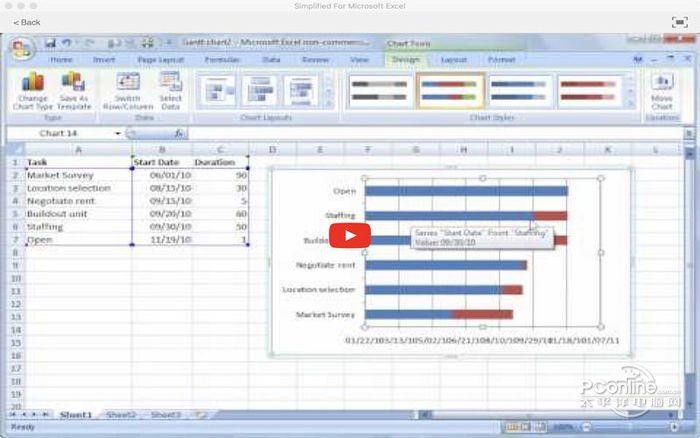The image size is (700, 438).
Task: Select the third chart layout thumbnail
Action: click(x=301, y=91)
